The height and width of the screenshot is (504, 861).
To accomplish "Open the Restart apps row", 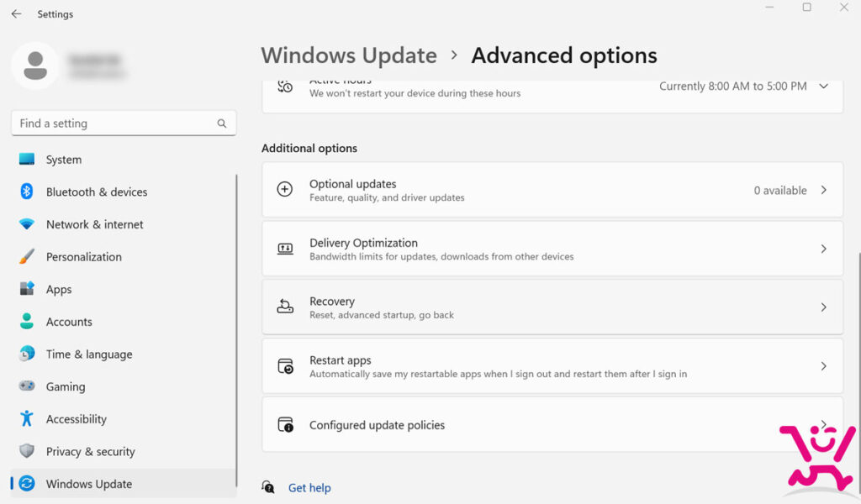I will (552, 365).
